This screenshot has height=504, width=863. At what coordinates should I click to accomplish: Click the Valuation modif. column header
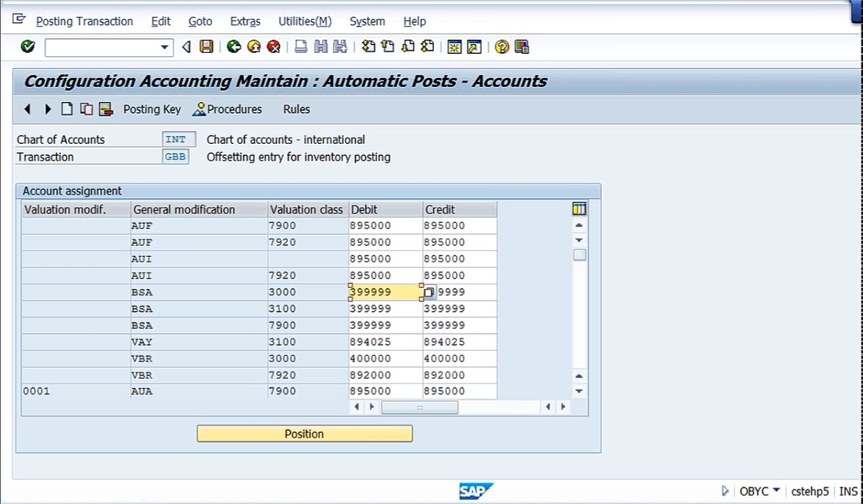(76, 209)
